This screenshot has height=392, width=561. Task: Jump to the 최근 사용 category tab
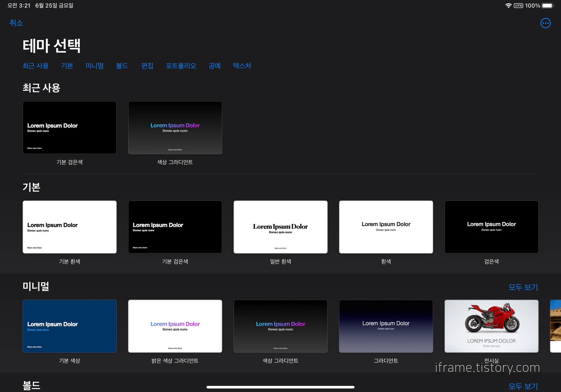36,66
